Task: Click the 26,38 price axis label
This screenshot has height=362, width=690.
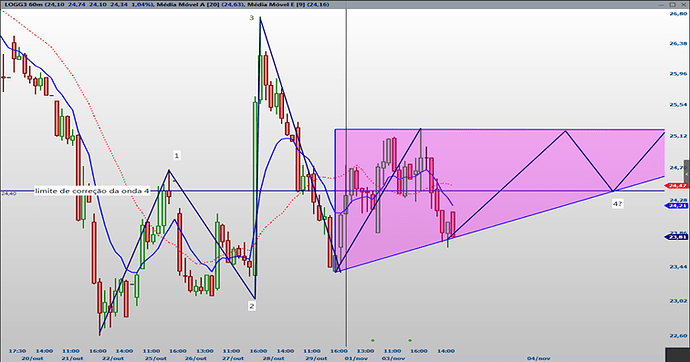Action: (x=678, y=44)
